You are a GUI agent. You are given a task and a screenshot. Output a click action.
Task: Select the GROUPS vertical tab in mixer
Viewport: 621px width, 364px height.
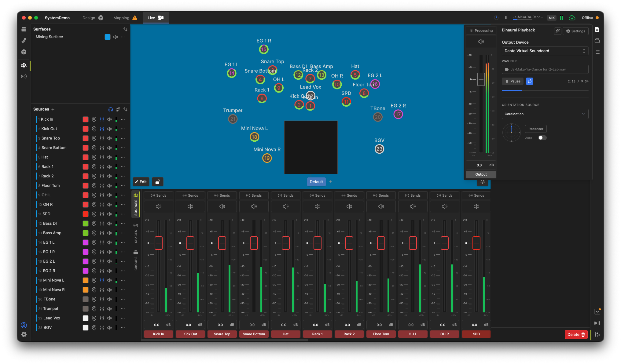pos(136,260)
